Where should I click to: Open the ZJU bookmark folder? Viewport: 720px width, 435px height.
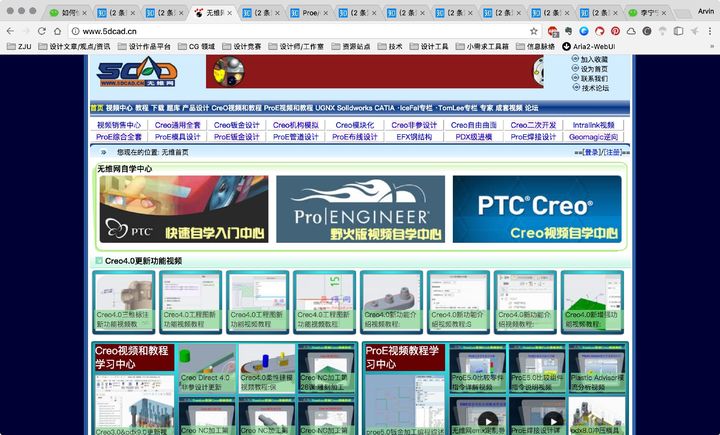[x=19, y=46]
